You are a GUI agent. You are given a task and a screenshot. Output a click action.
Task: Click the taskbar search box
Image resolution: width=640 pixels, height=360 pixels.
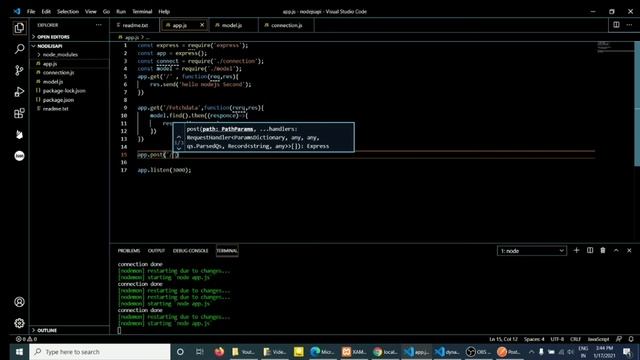(100, 351)
